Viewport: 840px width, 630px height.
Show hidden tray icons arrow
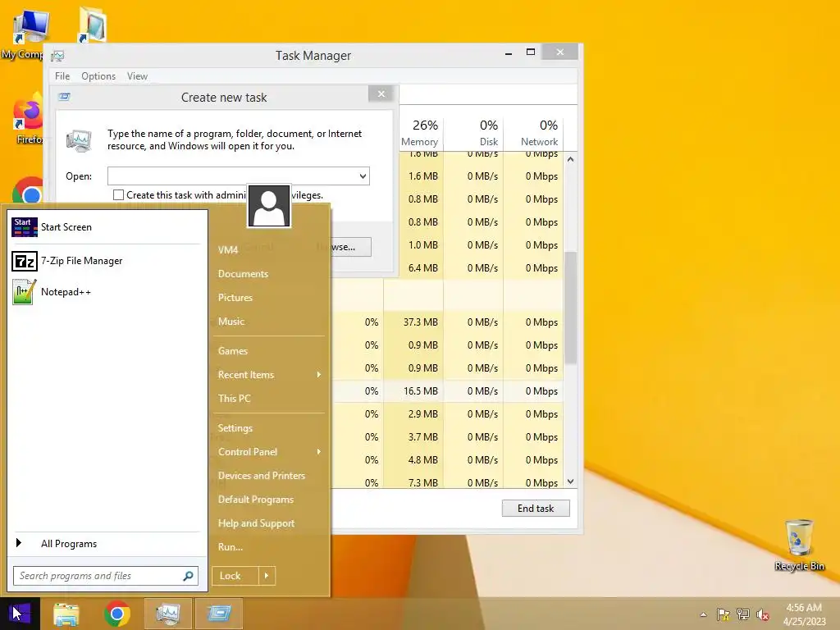[x=703, y=614]
